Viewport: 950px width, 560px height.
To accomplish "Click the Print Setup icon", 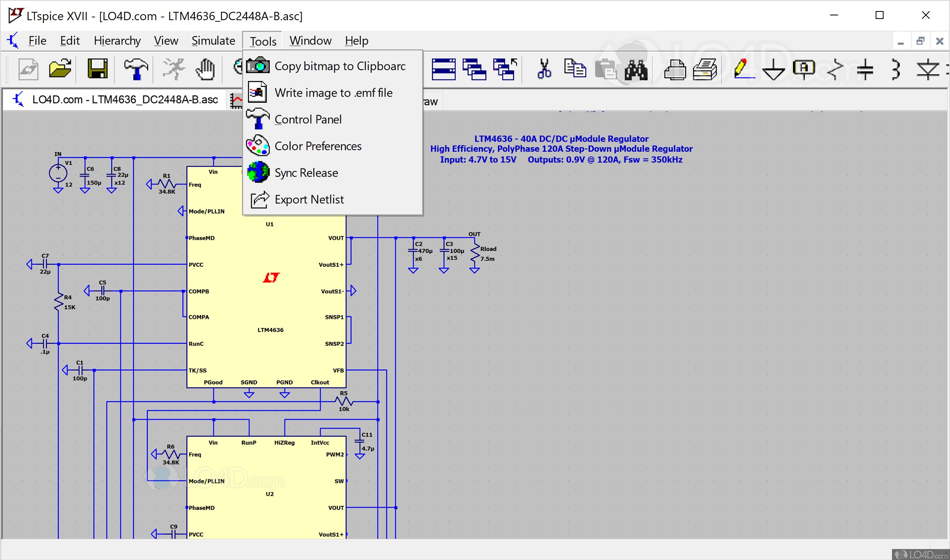I will point(705,69).
